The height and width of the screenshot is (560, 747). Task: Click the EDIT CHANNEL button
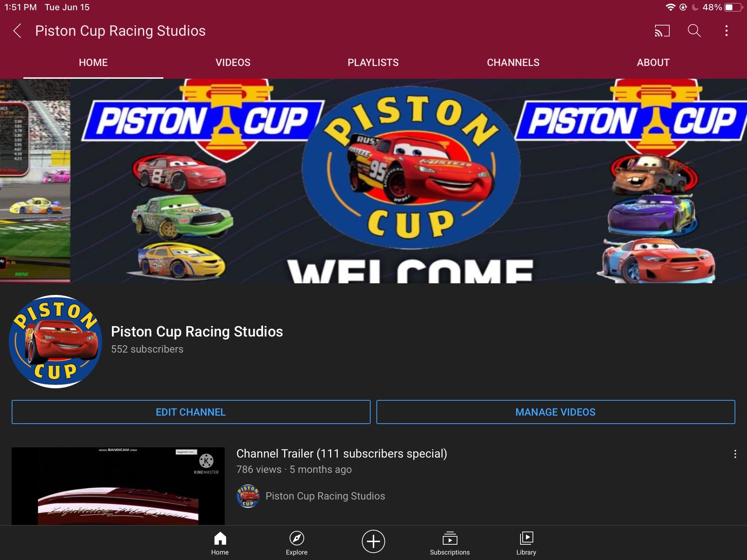coord(191,412)
